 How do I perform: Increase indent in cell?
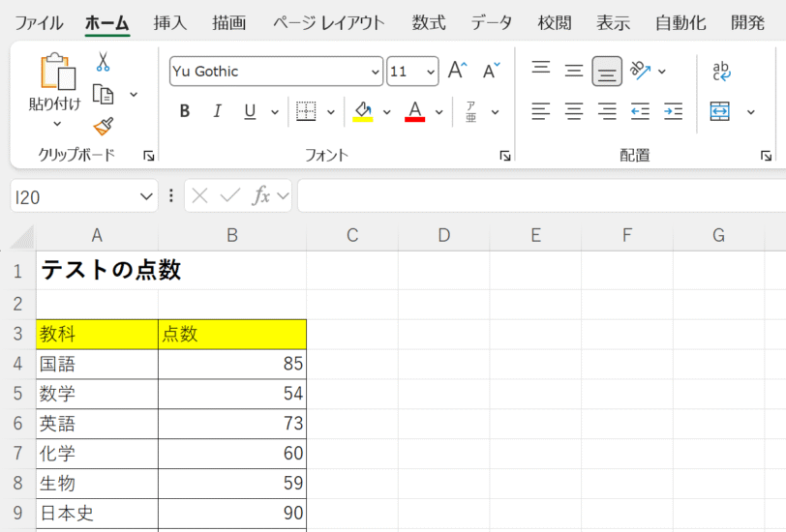(673, 111)
